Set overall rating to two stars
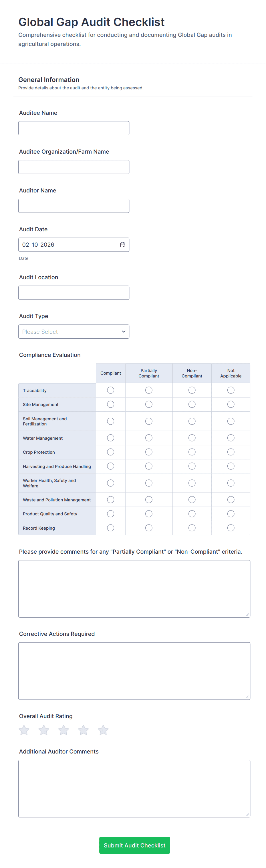 [x=44, y=730]
